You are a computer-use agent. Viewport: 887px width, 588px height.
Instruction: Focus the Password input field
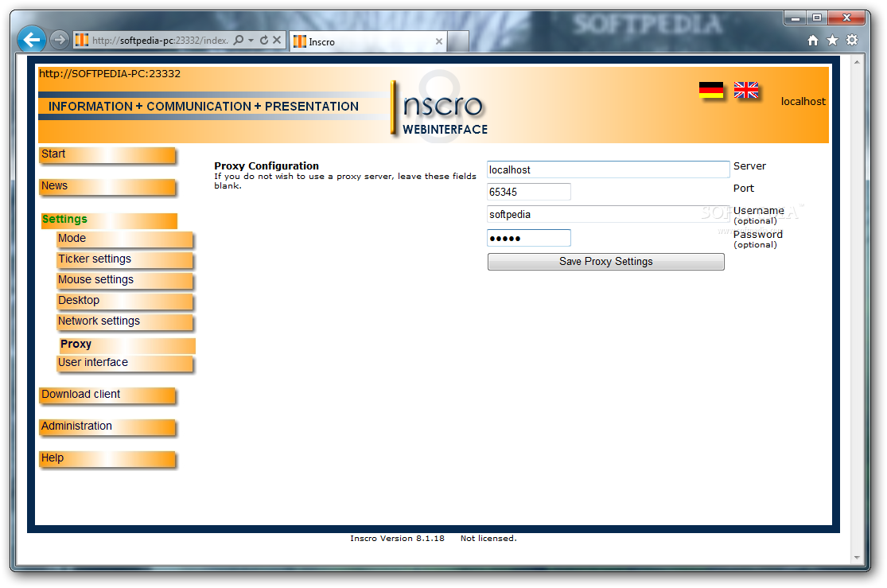[x=528, y=238]
